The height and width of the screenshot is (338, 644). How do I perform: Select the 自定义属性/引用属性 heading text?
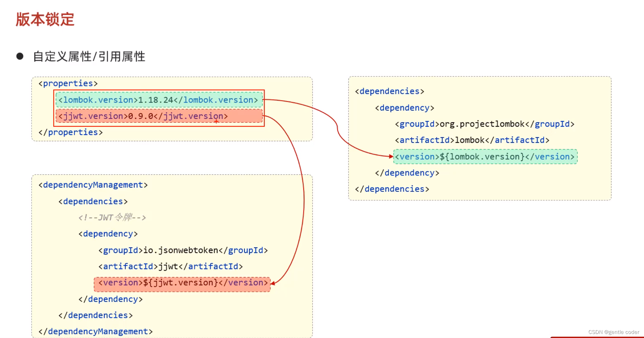click(x=89, y=56)
